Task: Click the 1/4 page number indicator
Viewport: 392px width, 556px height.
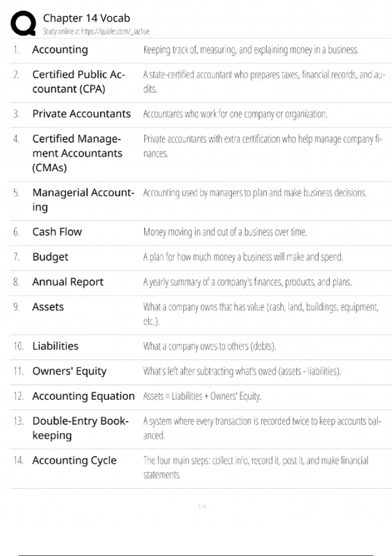Action: point(202,507)
